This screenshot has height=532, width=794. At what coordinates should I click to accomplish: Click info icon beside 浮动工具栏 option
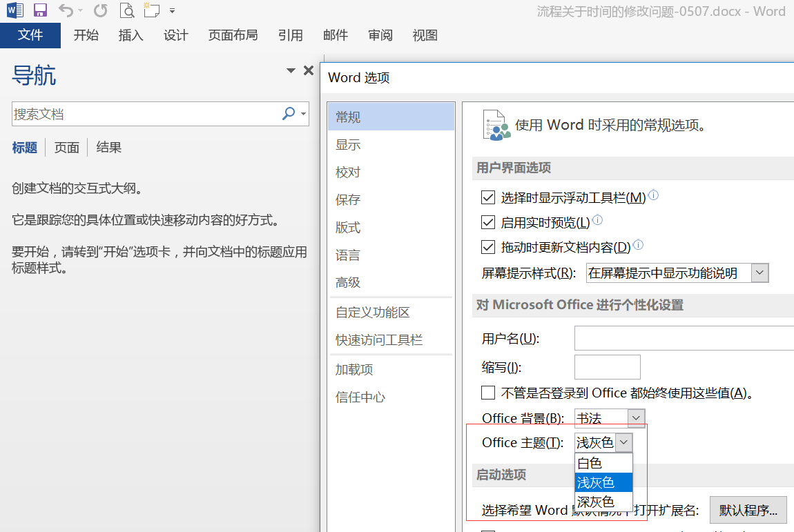[x=654, y=195]
